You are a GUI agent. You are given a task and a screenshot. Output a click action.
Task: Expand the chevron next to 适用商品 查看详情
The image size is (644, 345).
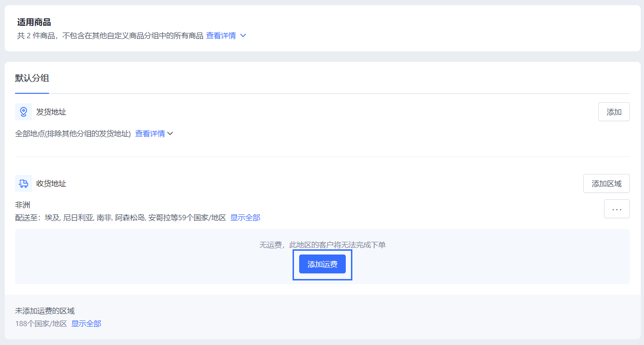pos(243,36)
